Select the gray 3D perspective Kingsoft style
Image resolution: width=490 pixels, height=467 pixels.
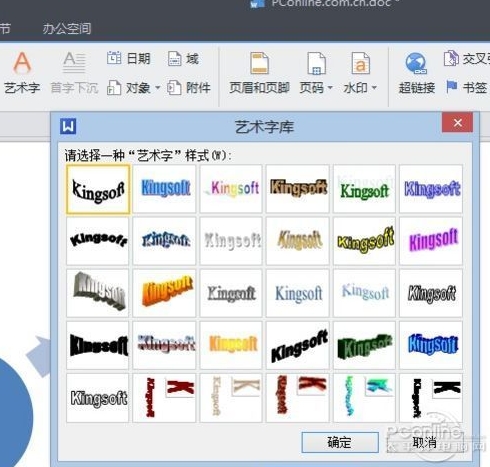pyautogui.click(x=98, y=293)
